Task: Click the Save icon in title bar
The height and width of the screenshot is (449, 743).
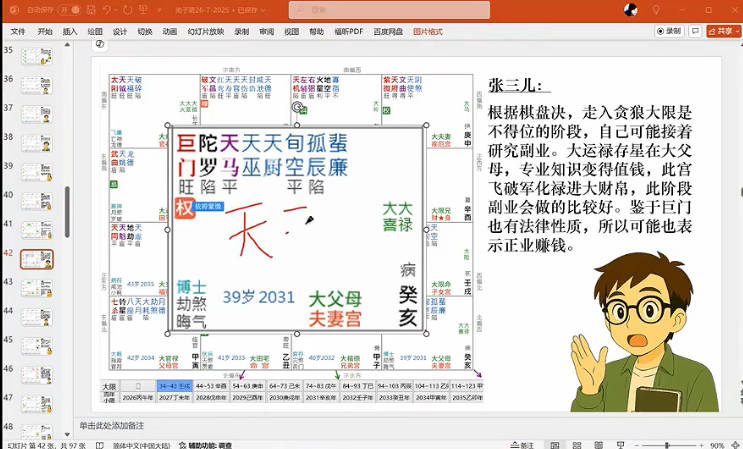Action: click(89, 9)
